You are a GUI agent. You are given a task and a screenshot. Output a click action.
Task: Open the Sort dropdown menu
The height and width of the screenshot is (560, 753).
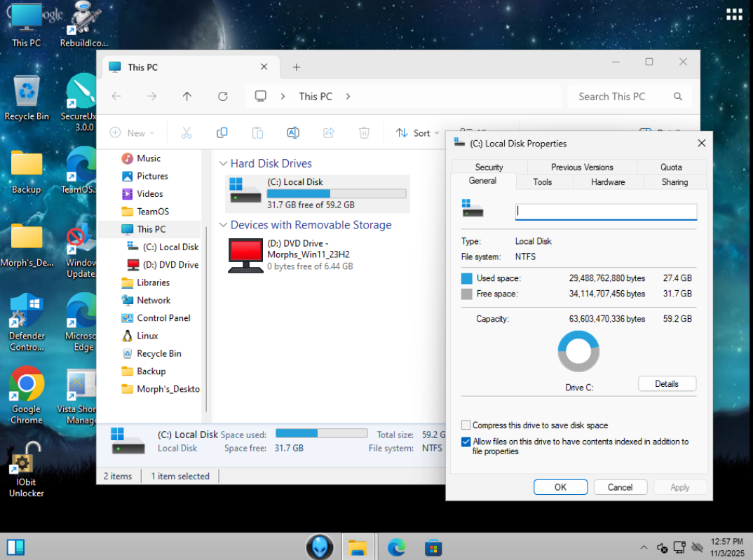pos(418,132)
